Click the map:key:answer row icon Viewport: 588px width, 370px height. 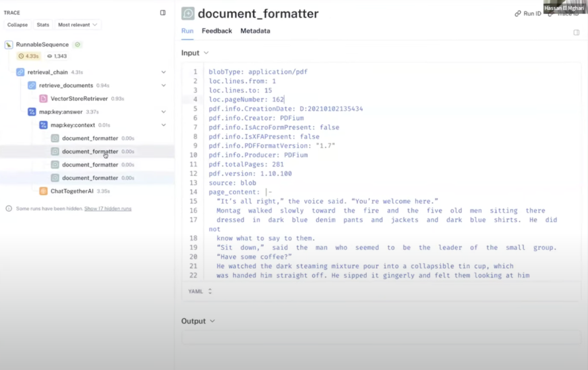click(x=32, y=112)
